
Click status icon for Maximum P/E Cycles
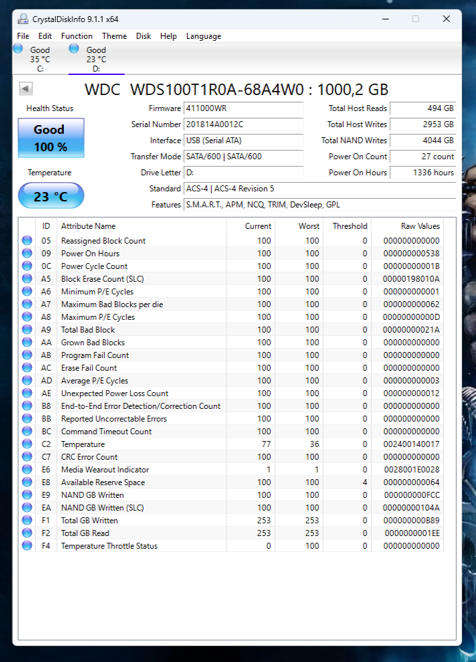(27, 317)
